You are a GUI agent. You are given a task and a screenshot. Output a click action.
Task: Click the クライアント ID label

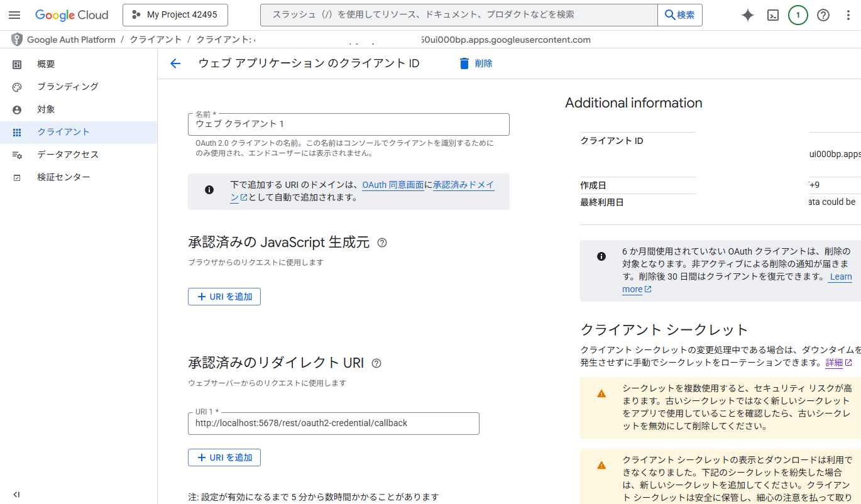[x=611, y=141]
